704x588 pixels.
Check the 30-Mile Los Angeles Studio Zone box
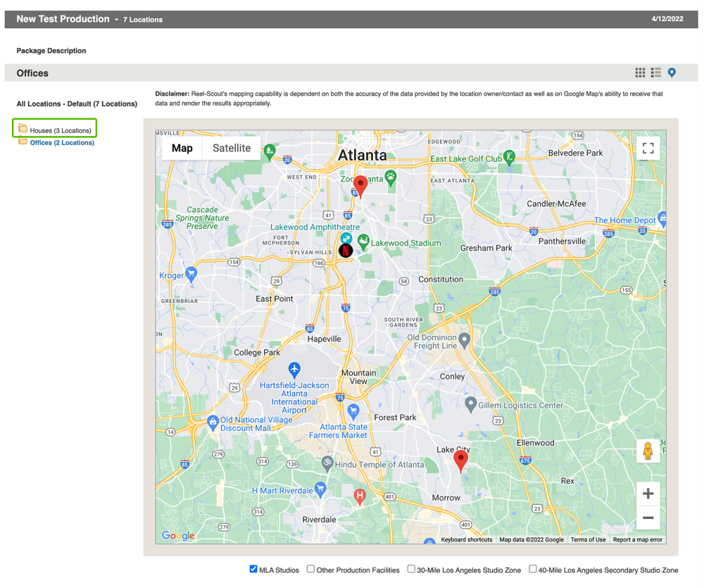(411, 569)
